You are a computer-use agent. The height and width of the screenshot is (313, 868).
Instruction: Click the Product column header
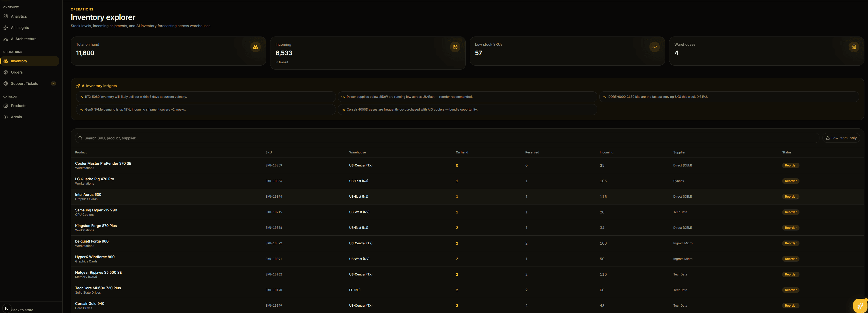click(x=81, y=152)
